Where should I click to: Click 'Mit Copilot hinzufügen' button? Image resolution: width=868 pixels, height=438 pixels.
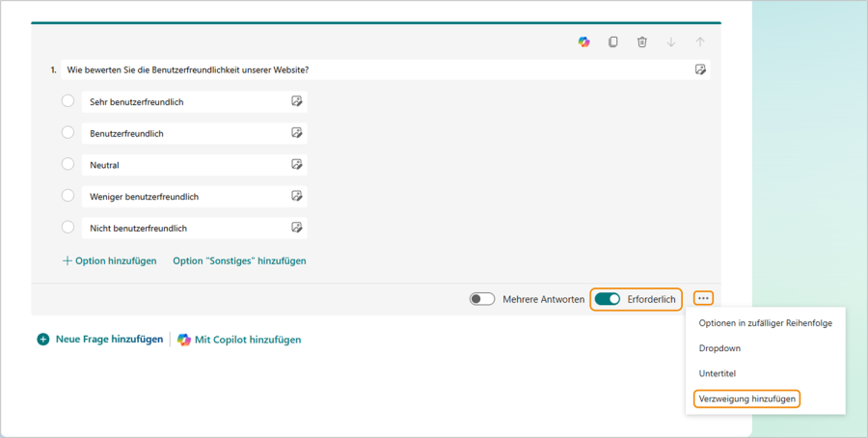[x=239, y=340]
